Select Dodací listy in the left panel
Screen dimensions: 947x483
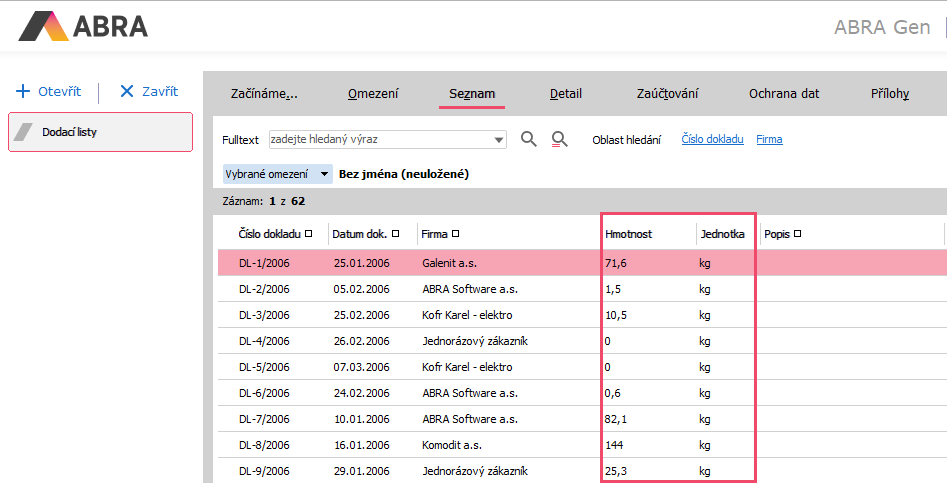(100, 132)
